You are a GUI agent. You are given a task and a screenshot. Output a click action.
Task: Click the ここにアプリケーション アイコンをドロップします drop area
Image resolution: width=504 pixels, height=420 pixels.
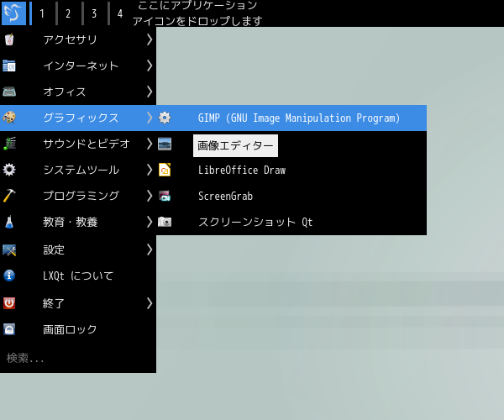click(x=197, y=13)
